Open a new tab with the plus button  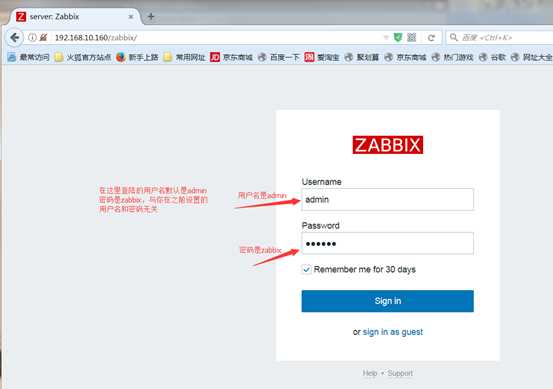point(151,17)
